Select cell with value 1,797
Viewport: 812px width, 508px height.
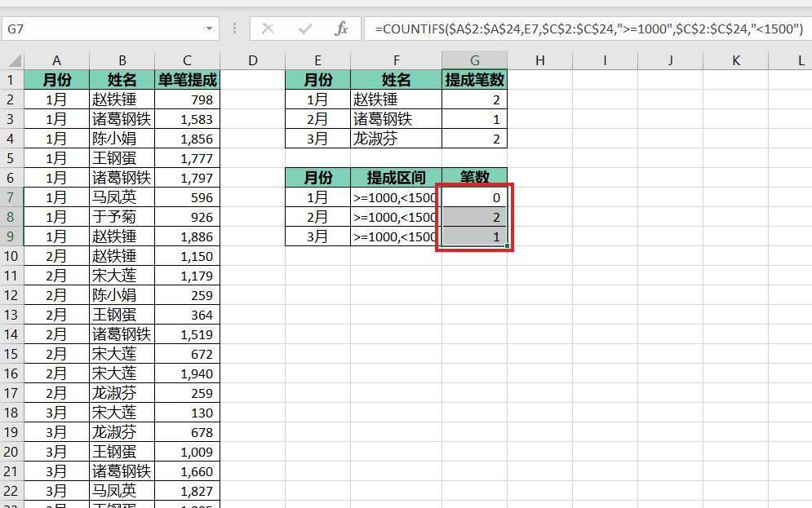click(188, 178)
